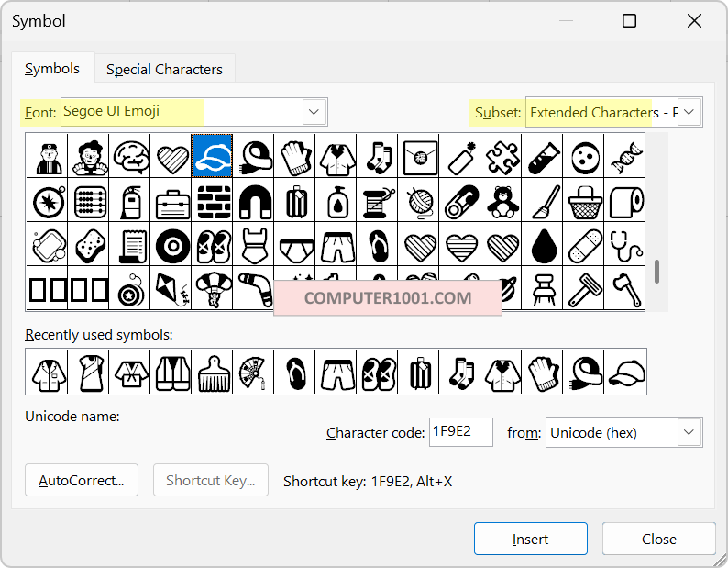Open the 'from' Unicode (hex) dropdown
The width and height of the screenshot is (728, 568).
click(x=689, y=432)
